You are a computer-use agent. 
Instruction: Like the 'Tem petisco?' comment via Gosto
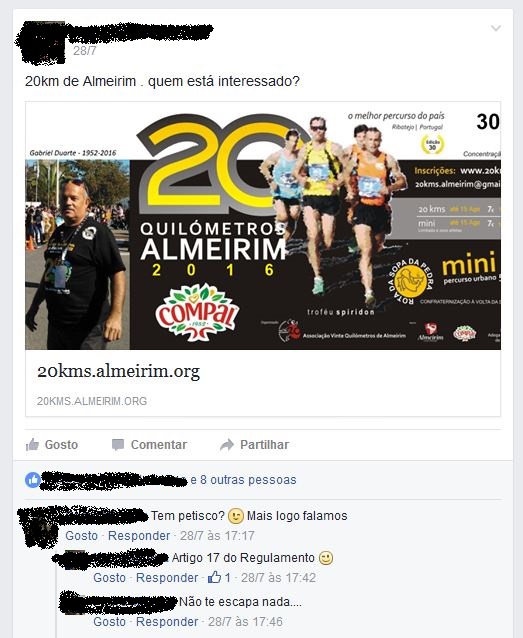[81, 535]
